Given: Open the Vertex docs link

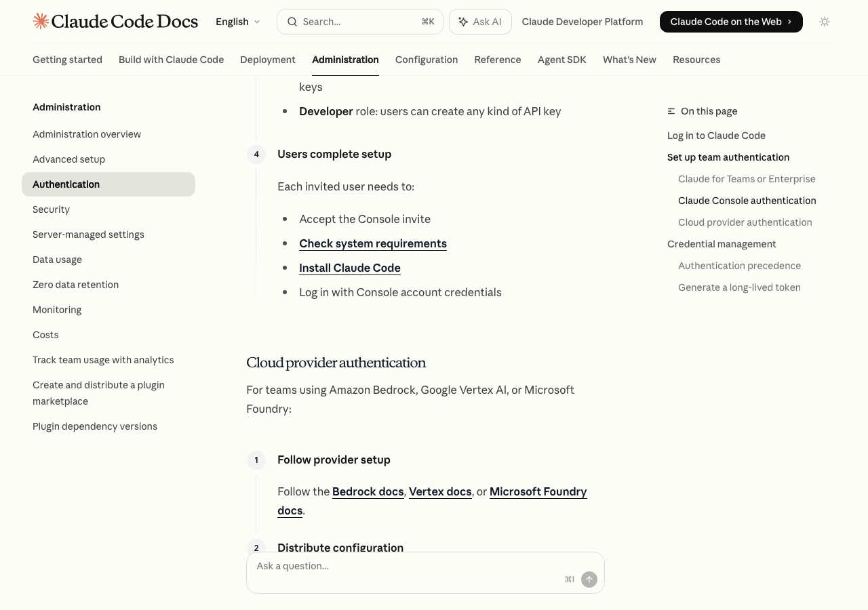Looking at the screenshot, I should click(x=439, y=491).
